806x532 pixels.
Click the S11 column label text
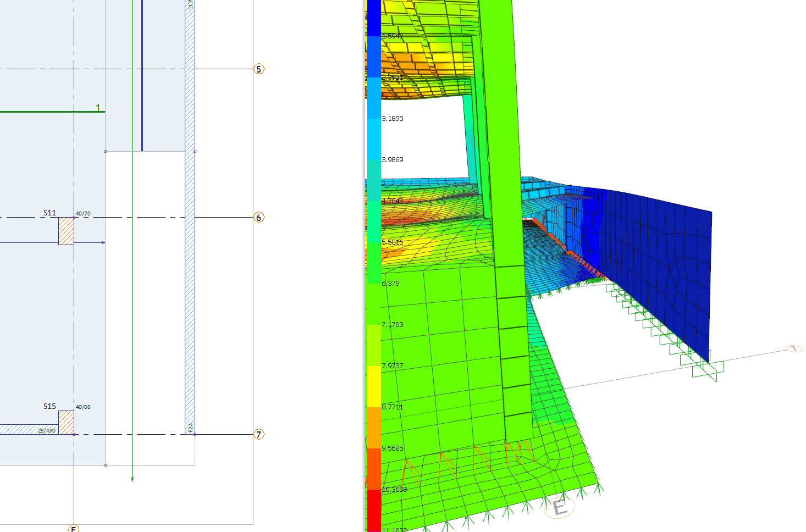pos(49,213)
